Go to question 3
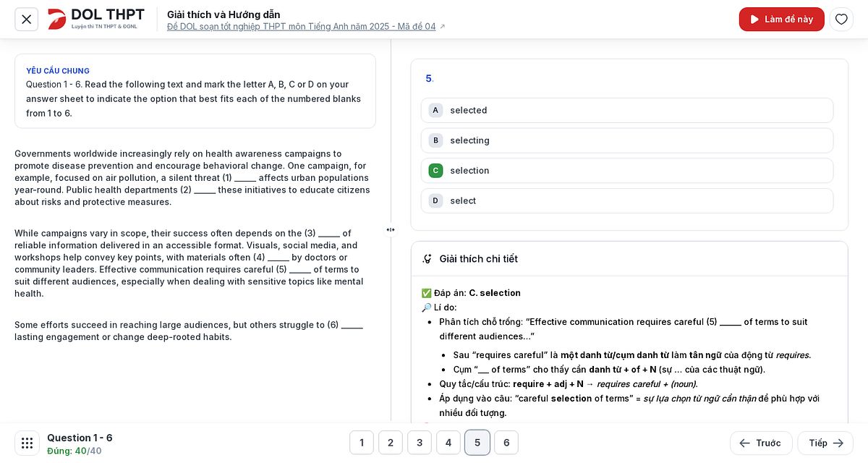868x463 pixels. point(420,443)
